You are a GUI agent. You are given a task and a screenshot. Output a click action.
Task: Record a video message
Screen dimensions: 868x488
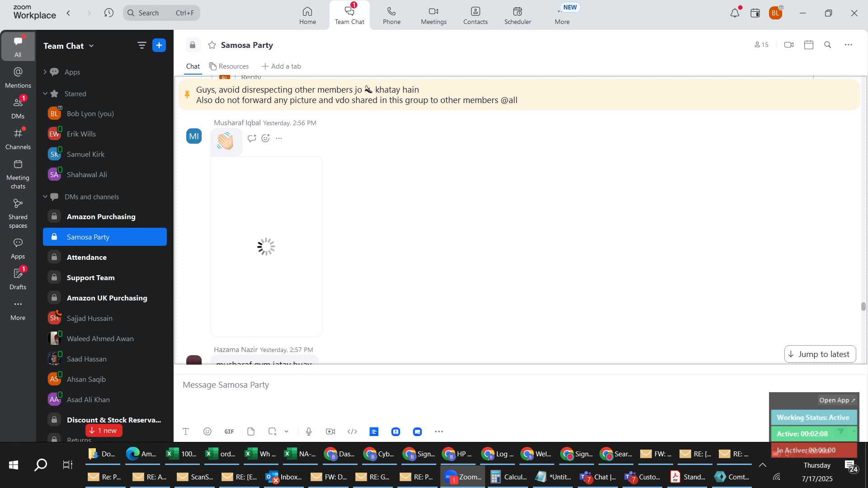tap(330, 432)
